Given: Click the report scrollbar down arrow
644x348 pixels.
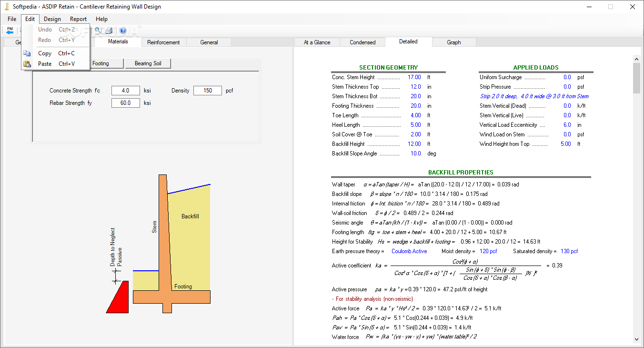Looking at the screenshot, I should 636,339.
